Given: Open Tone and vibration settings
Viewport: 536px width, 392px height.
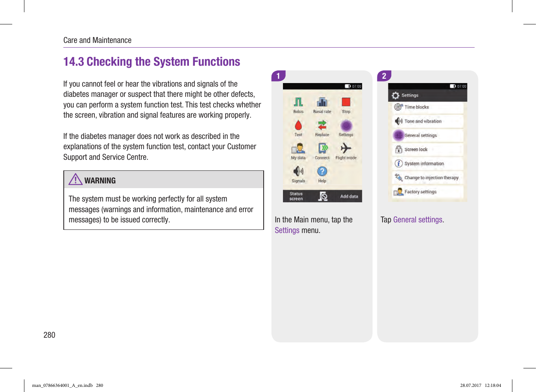Looking at the screenshot, I should coord(428,121).
